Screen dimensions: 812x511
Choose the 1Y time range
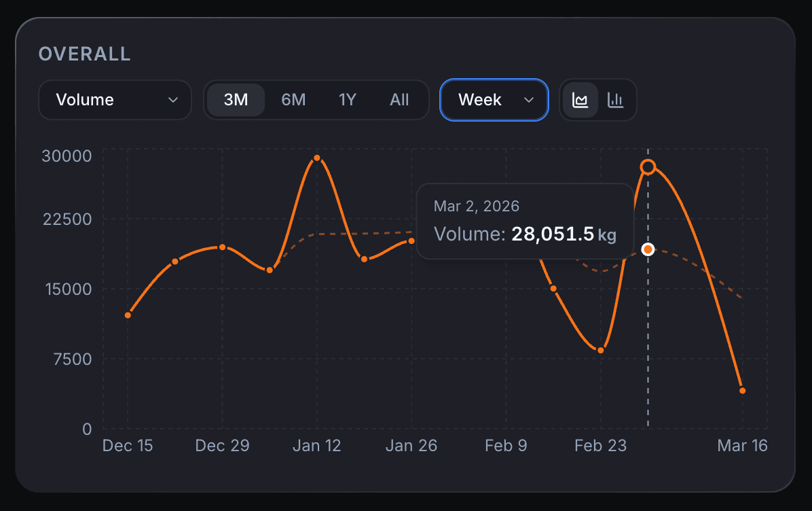[x=347, y=100]
